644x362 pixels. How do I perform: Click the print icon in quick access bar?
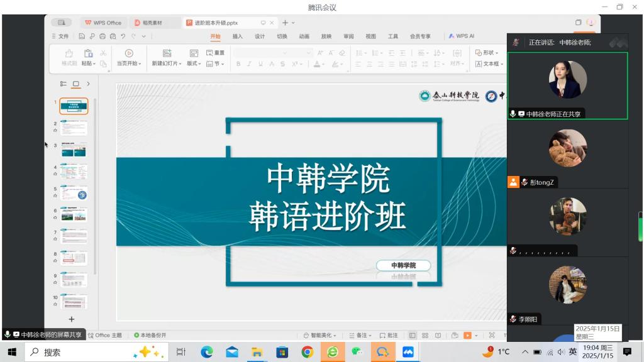pos(103,36)
